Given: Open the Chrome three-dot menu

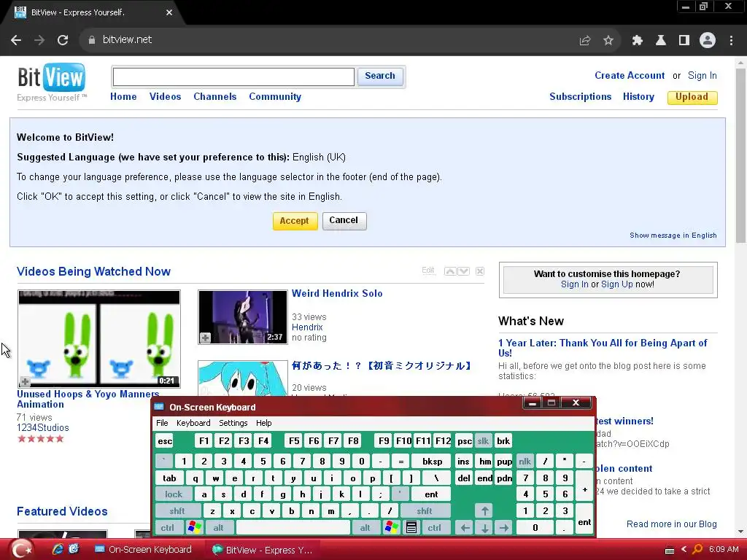Looking at the screenshot, I should click(731, 41).
